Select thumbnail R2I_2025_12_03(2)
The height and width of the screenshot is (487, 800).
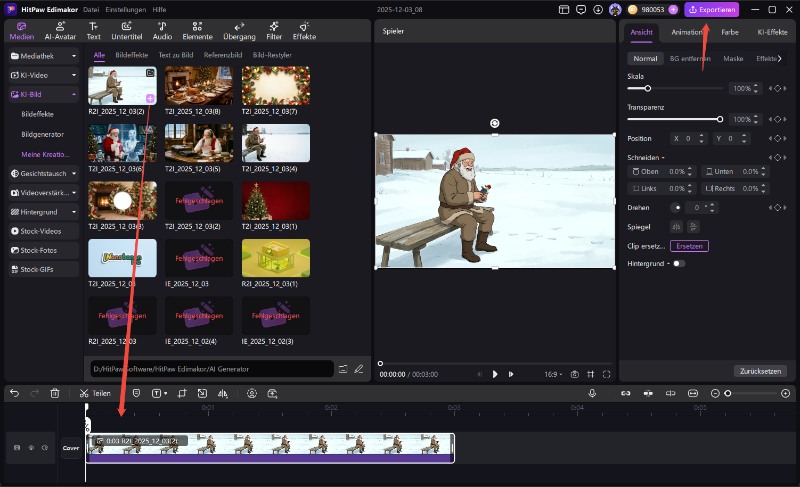pos(122,86)
